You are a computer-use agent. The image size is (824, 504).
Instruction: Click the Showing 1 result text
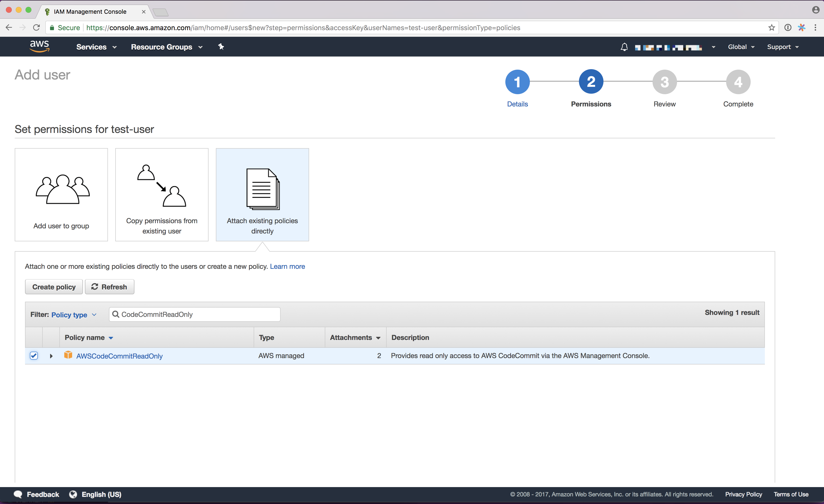point(732,312)
